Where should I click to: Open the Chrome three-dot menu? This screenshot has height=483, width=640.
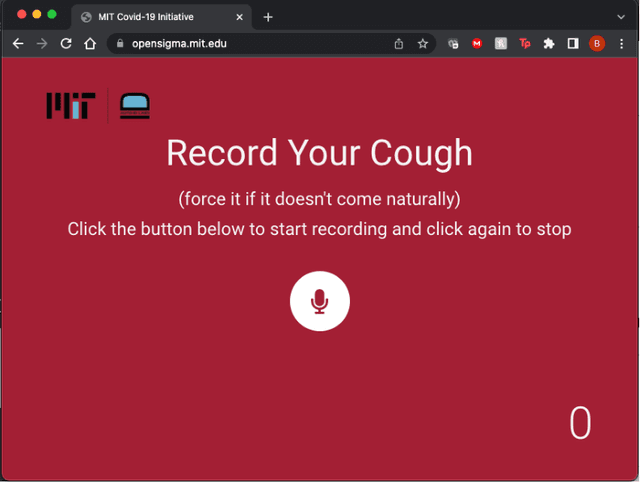(x=621, y=44)
